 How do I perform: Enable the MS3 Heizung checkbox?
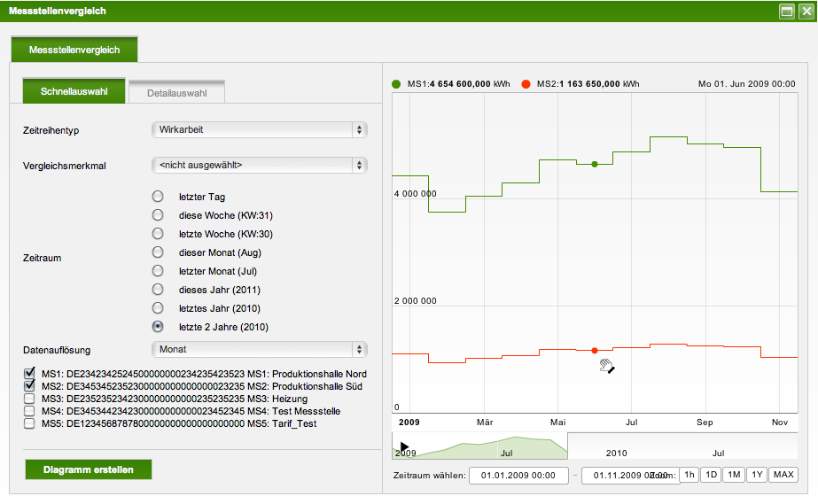tap(30, 399)
